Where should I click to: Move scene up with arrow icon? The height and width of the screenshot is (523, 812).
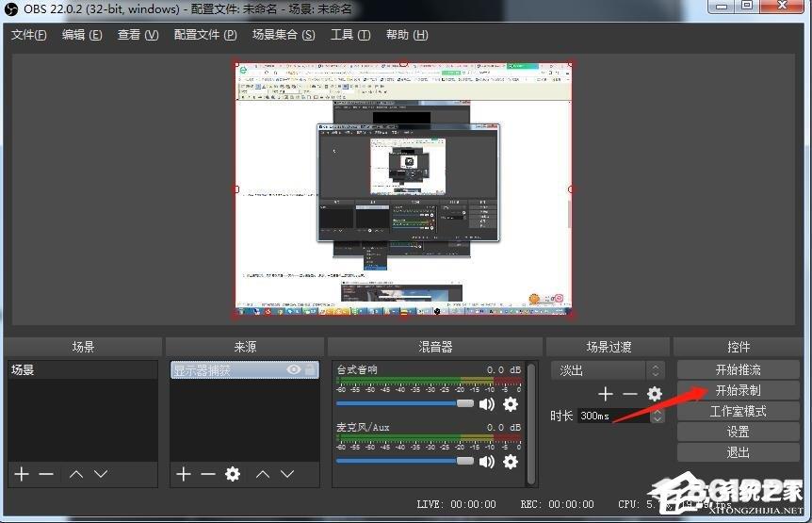click(x=76, y=474)
